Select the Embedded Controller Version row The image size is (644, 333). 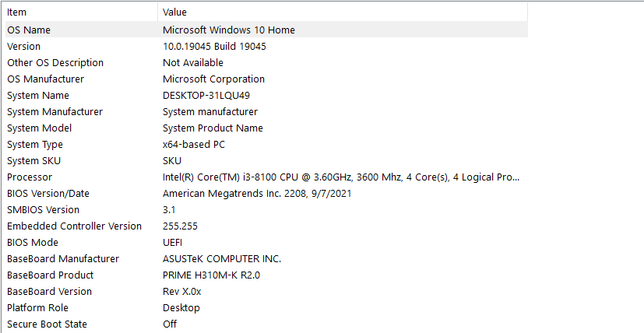tap(74, 226)
